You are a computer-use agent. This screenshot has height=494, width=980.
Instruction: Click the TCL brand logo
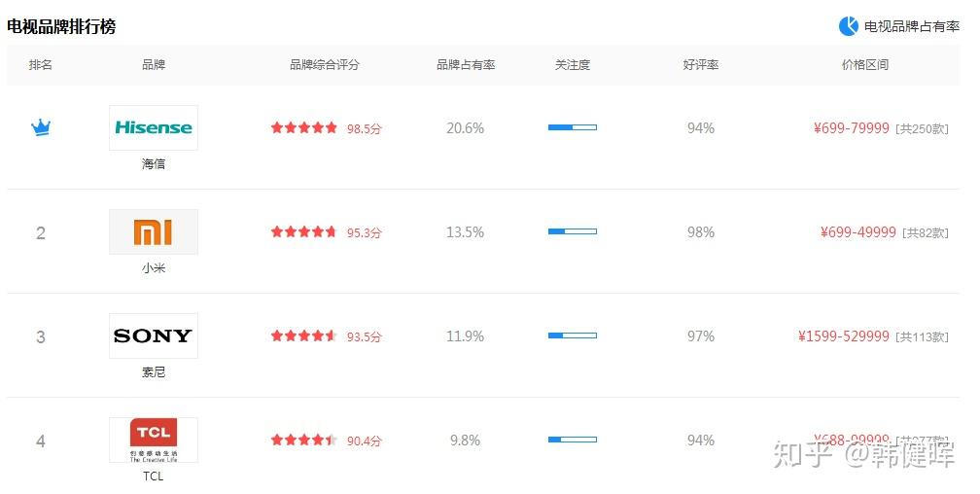click(x=154, y=440)
